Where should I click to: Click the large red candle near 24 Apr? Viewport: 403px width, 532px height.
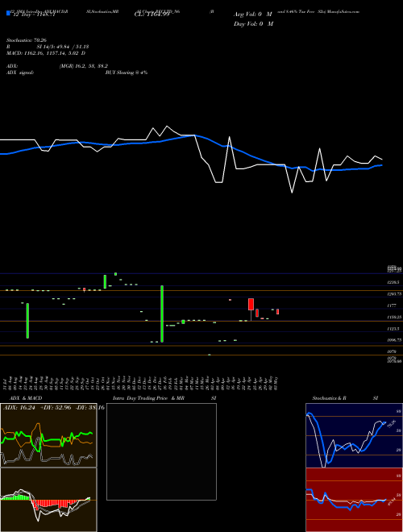(x=251, y=305)
